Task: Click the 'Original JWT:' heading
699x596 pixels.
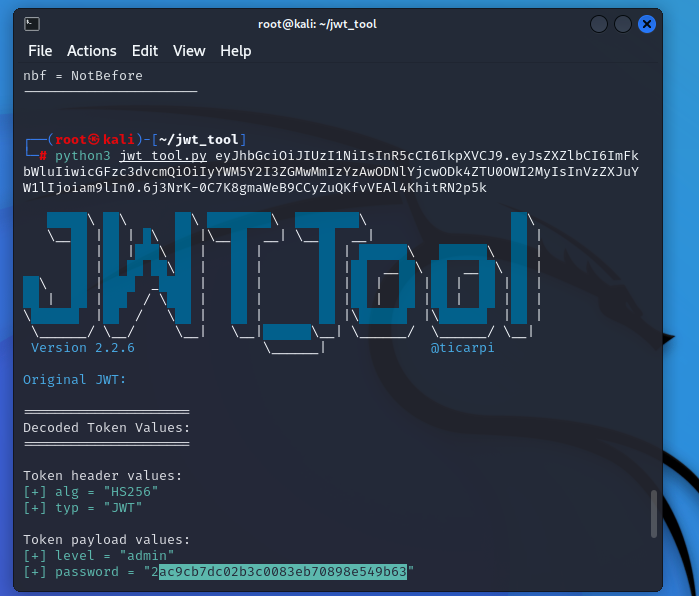Action: 74,380
